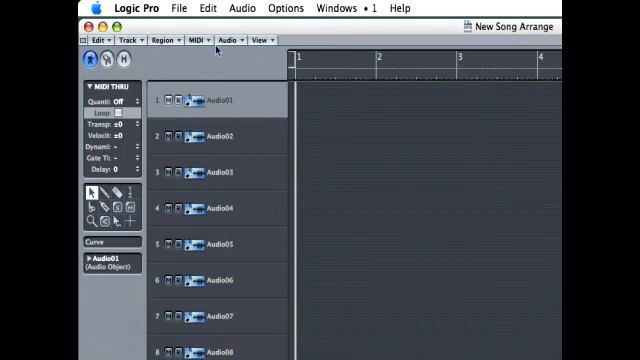
Task: Record-enable track Audio07
Action: (178, 316)
